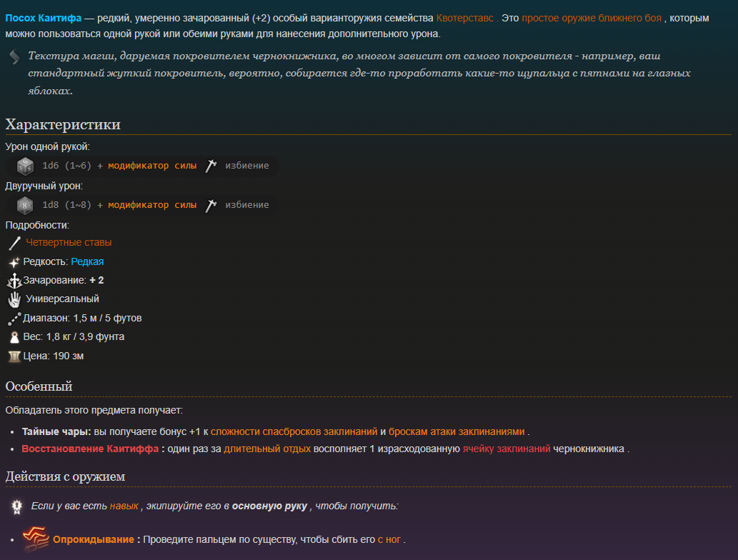Image resolution: width=738 pixels, height=560 pixels.
Task: Click the 1d8 (1~8) damage value
Action: (x=67, y=205)
